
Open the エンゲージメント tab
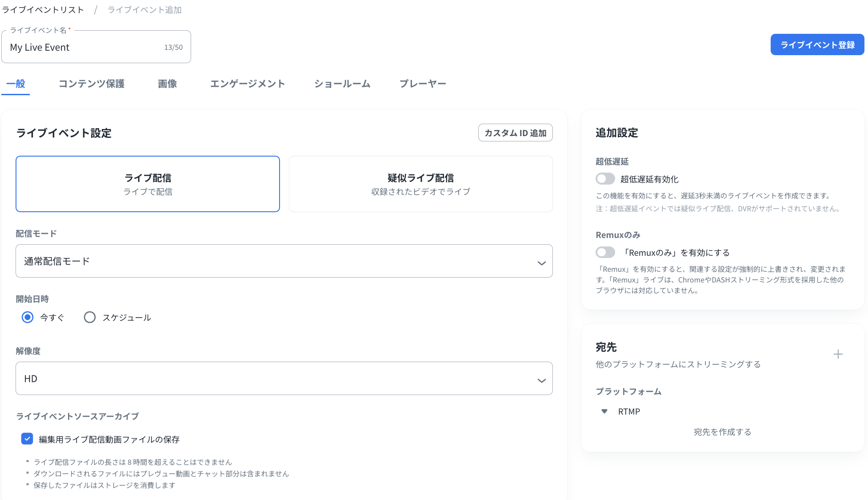[x=247, y=84]
